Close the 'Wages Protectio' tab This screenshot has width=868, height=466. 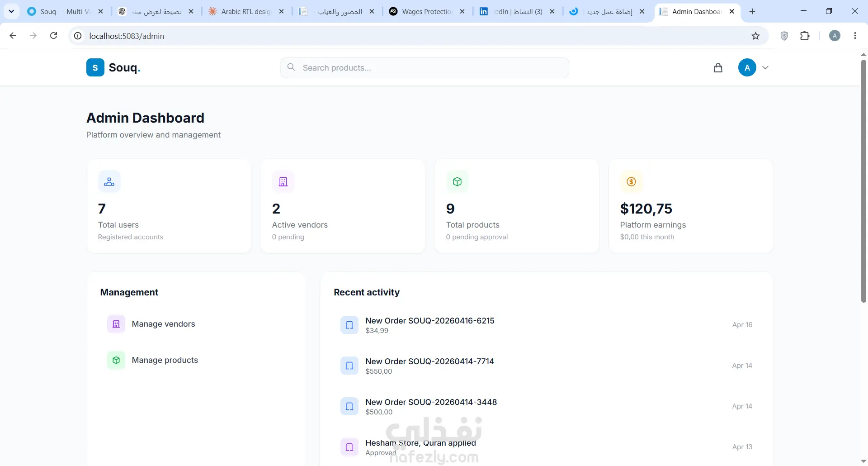tap(462, 11)
